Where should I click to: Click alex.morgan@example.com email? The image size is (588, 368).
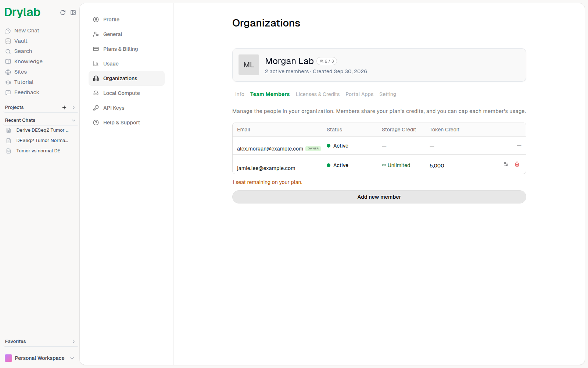pyautogui.click(x=270, y=149)
